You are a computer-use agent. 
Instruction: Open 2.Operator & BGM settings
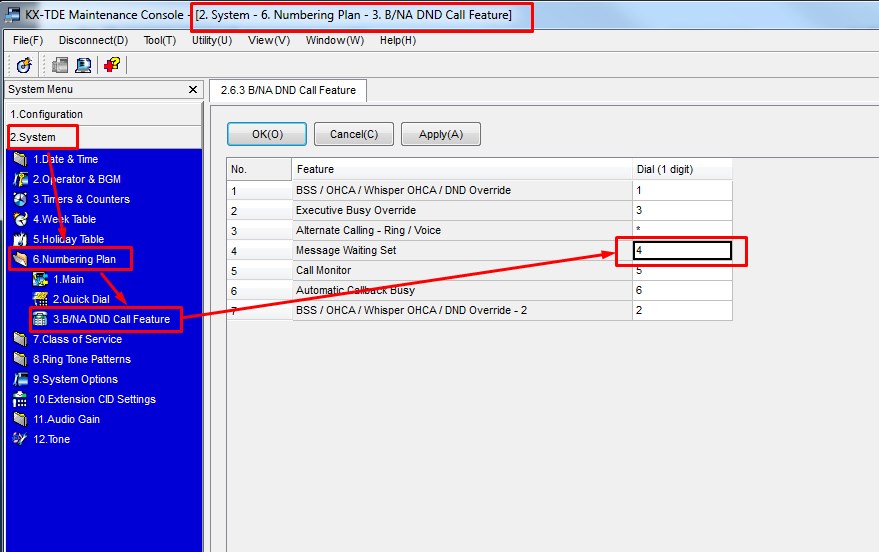(76, 179)
